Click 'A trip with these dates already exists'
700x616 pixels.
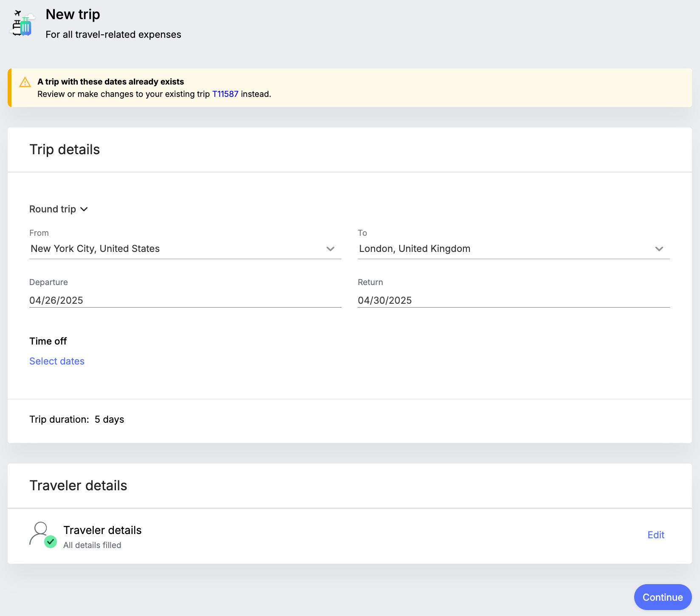[x=110, y=82]
